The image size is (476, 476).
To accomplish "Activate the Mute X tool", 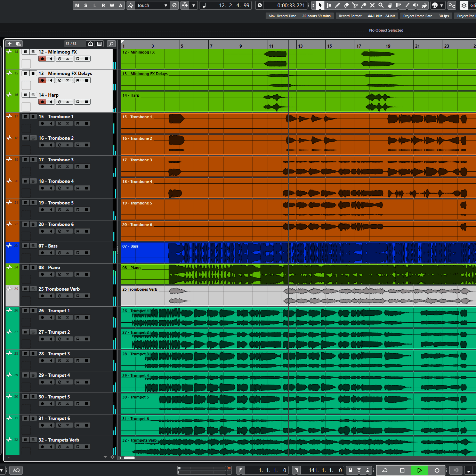I will (372, 5).
